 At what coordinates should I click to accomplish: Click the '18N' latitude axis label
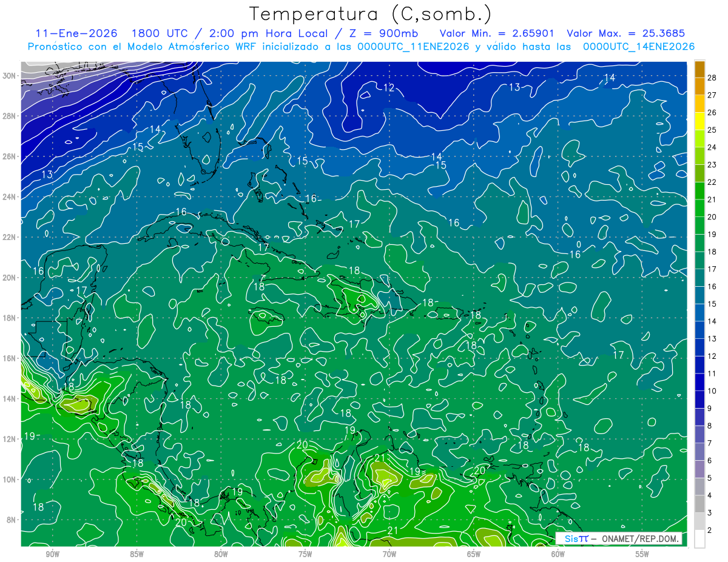[x=9, y=318]
